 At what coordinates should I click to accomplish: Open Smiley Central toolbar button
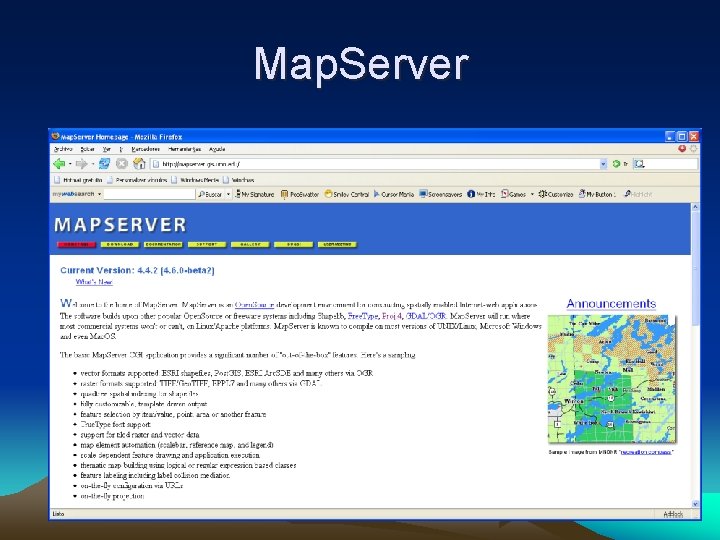[347, 194]
